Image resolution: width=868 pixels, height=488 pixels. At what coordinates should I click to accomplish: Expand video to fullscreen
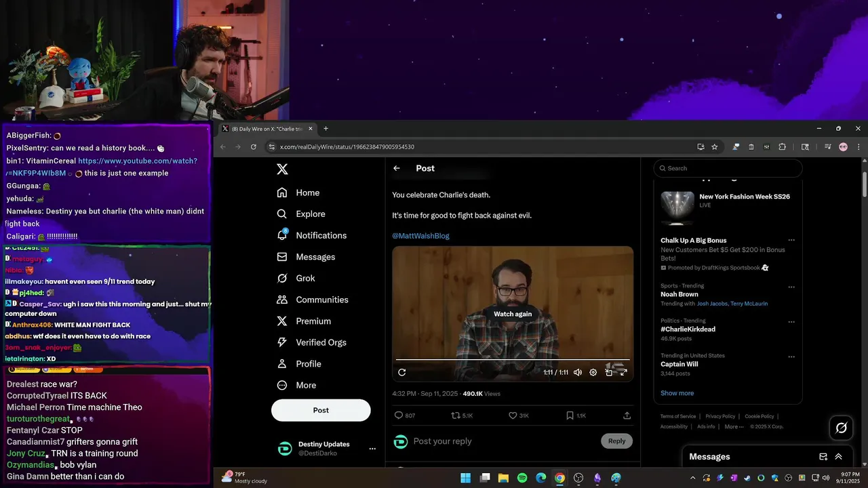click(x=624, y=372)
